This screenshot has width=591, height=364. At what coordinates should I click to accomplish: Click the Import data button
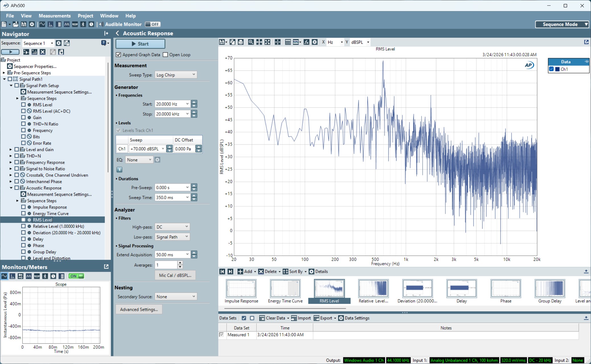point(301,318)
